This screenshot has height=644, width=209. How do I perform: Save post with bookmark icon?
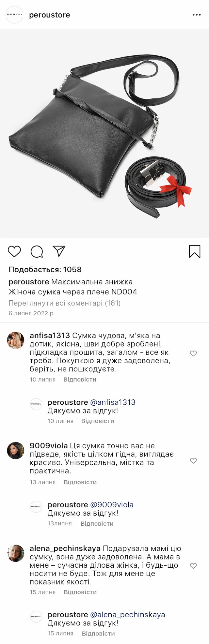(195, 251)
